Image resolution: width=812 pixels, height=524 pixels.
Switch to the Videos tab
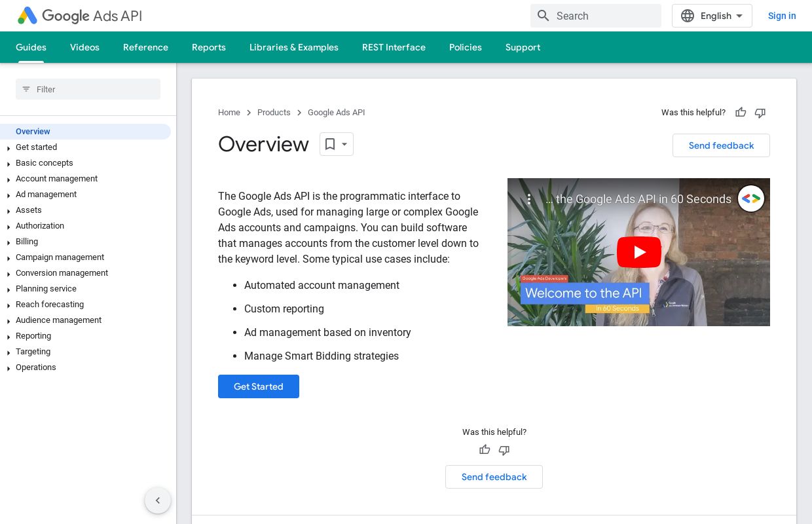(x=84, y=47)
